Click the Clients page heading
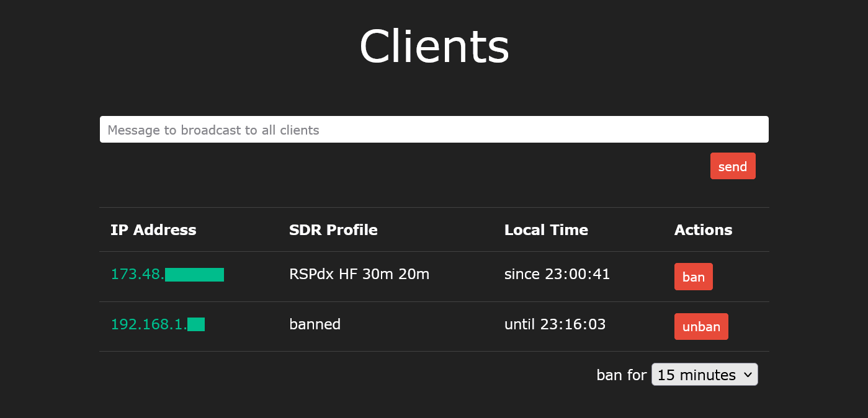The image size is (868, 418). (434, 47)
